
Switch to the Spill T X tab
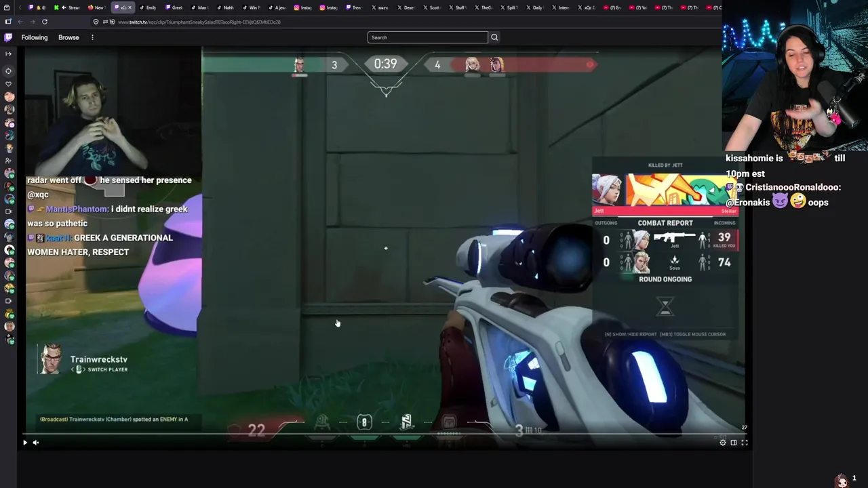coord(509,7)
